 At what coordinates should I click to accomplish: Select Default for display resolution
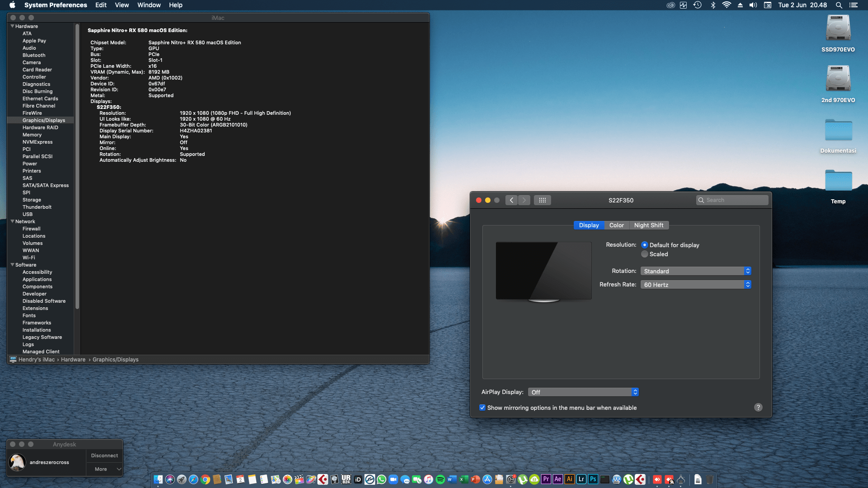coord(645,245)
